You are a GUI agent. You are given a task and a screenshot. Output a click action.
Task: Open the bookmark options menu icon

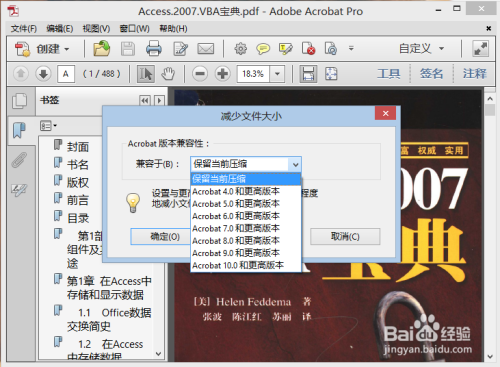pos(48,126)
